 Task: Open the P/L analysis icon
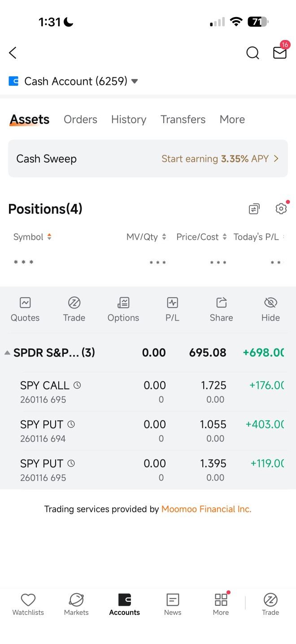point(172,309)
